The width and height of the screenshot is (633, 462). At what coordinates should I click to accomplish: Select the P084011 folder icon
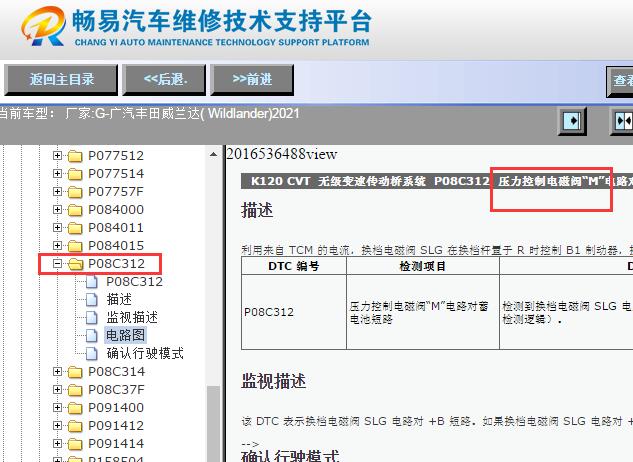[x=75, y=228]
